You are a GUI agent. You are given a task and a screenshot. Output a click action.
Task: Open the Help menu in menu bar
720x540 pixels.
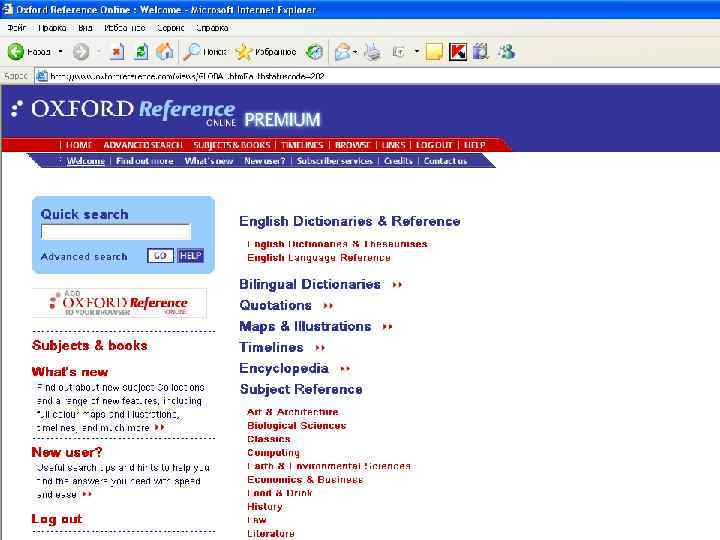[211, 28]
